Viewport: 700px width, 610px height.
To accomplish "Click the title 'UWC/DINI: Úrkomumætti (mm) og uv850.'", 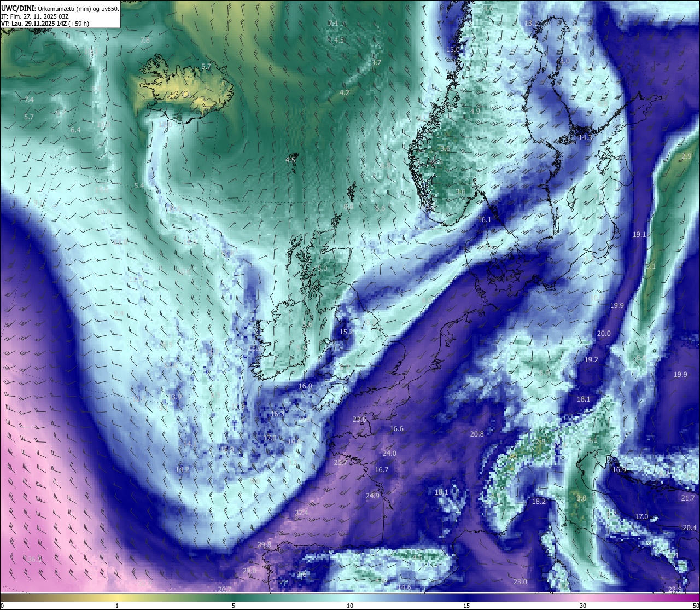I will point(60,9).
